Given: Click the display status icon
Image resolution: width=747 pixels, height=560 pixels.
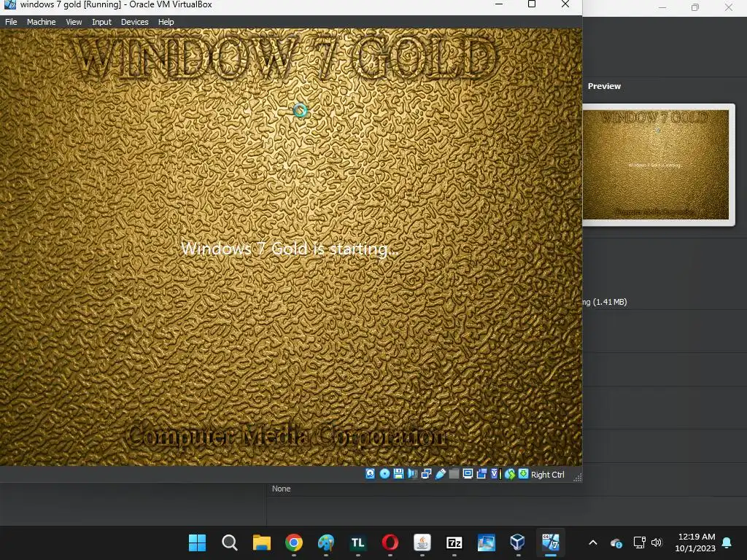Looking at the screenshot, I should click(468, 474).
